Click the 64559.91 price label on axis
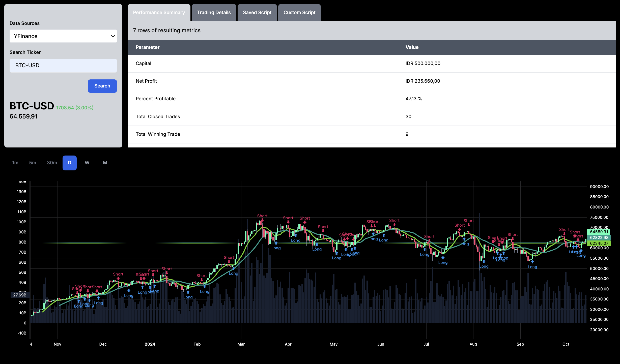This screenshot has width=620, height=364. pyautogui.click(x=599, y=232)
